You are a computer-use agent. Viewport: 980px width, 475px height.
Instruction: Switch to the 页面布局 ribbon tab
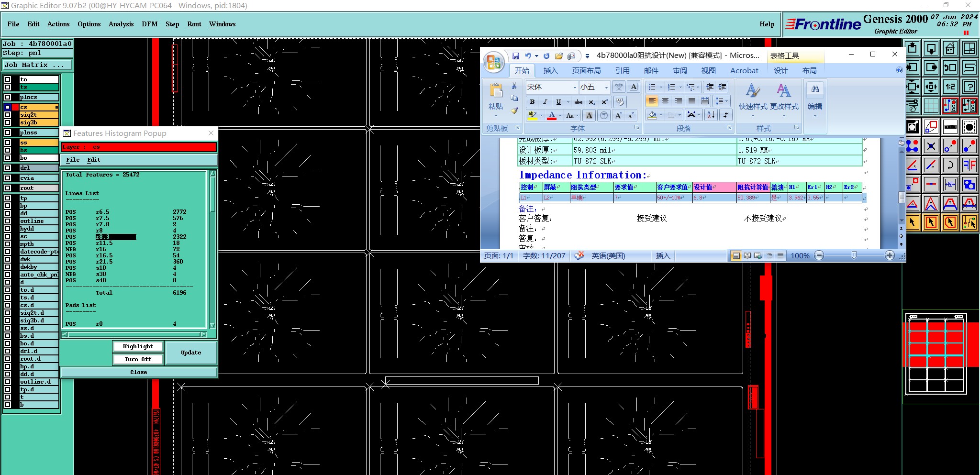(x=586, y=70)
